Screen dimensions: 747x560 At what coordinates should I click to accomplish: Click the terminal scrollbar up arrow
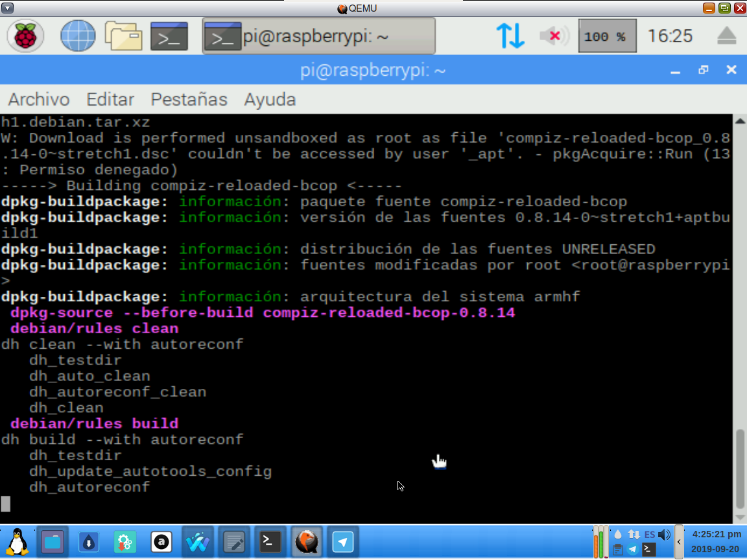tap(740, 121)
